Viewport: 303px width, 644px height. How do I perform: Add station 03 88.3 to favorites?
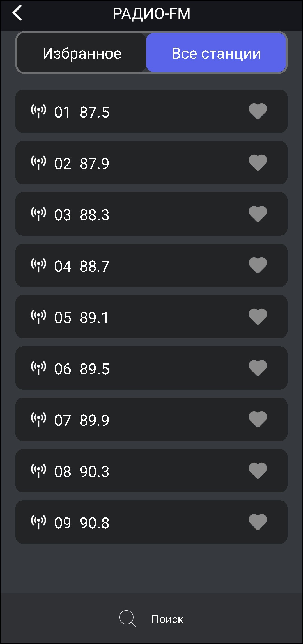258,214
